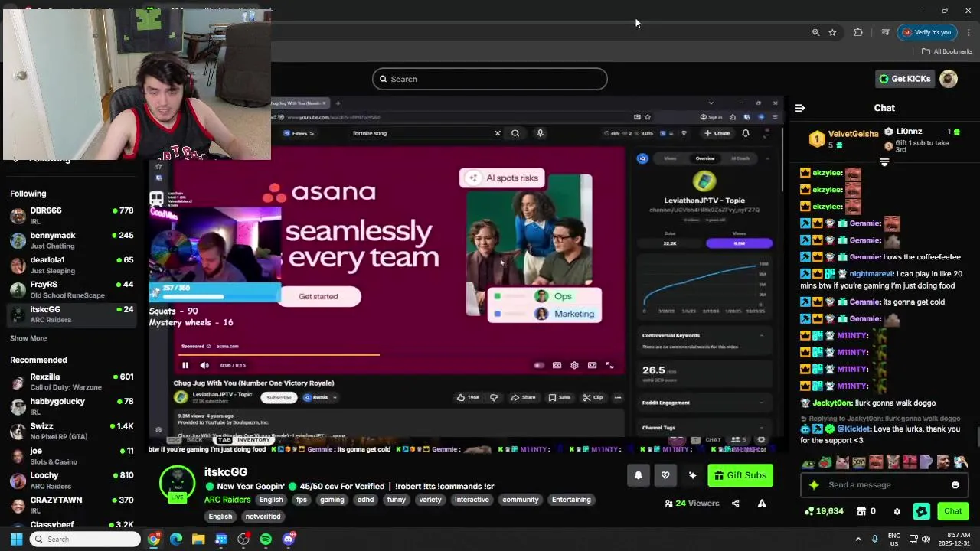Open the user profile avatar menu
The width and height of the screenshot is (980, 551).
(x=949, y=79)
